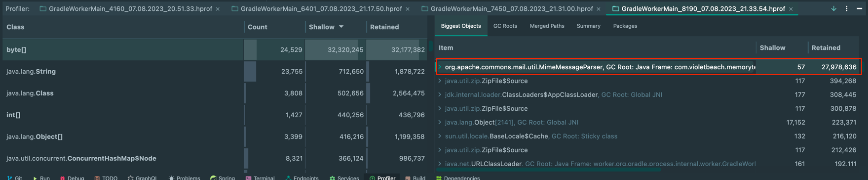Expand the ZipFile$Source node retaining 394,268
868x180 pixels.
440,81
